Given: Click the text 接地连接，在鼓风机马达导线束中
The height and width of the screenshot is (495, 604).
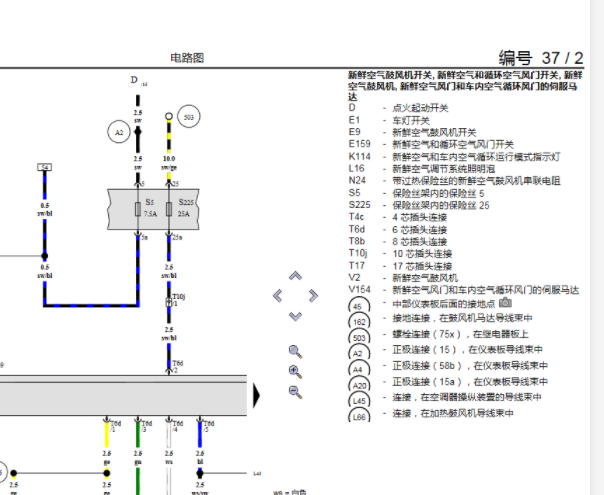Looking at the screenshot, I should [x=462, y=318].
